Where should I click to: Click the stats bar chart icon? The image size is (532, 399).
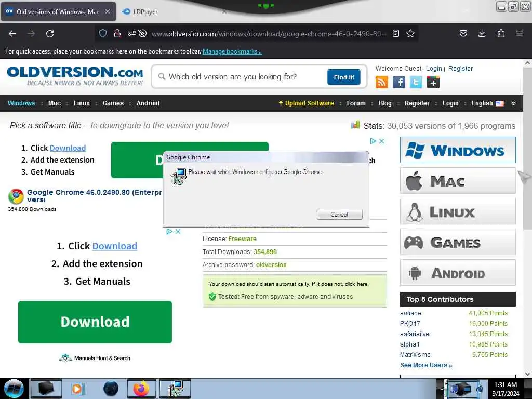click(x=355, y=125)
